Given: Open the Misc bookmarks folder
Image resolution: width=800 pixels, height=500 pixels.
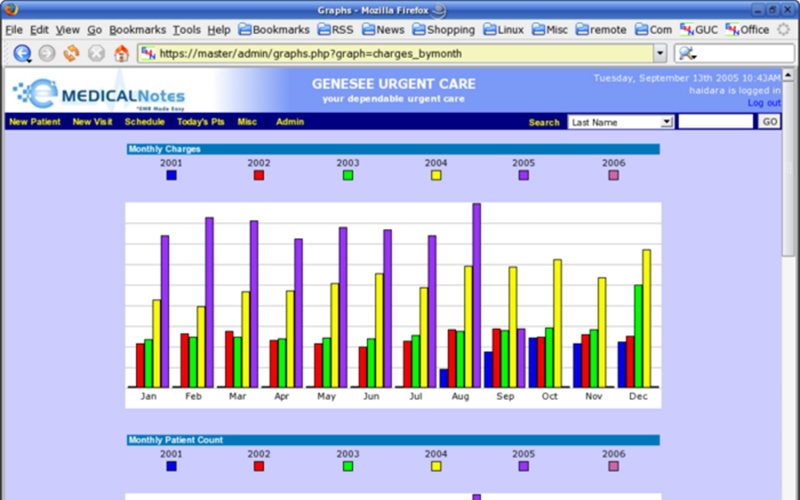Looking at the screenshot, I should tap(549, 30).
